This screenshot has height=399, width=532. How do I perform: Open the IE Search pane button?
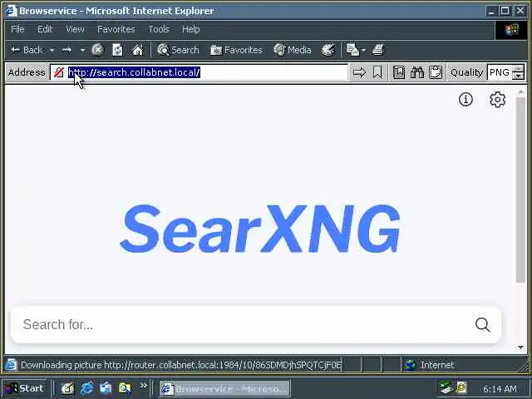pos(178,50)
